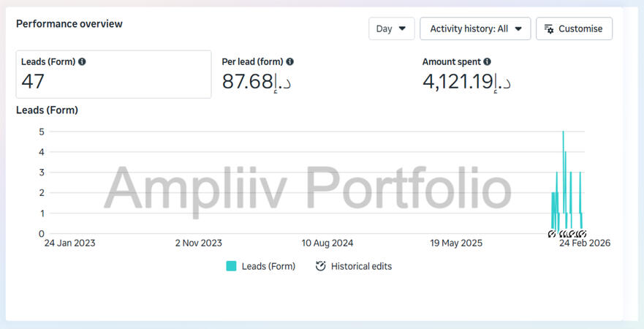This screenshot has height=329, width=644.
Task: Click the 19 May 2025 axis date
Action: (456, 243)
